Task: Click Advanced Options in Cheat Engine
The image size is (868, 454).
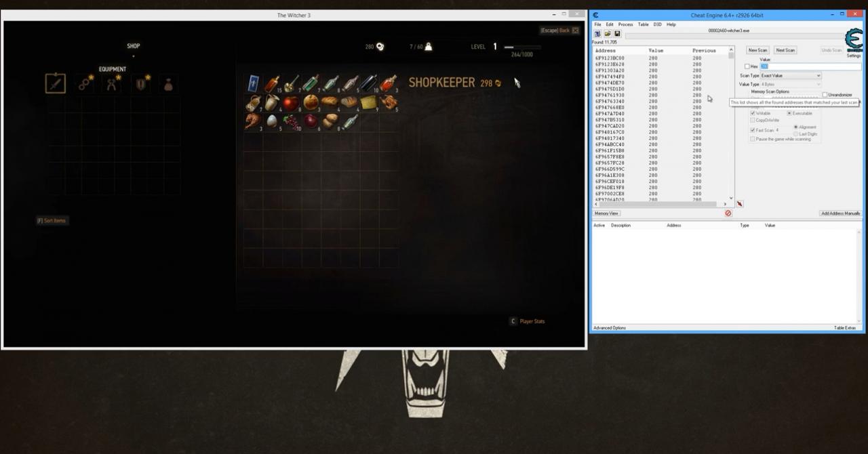Action: [610, 328]
